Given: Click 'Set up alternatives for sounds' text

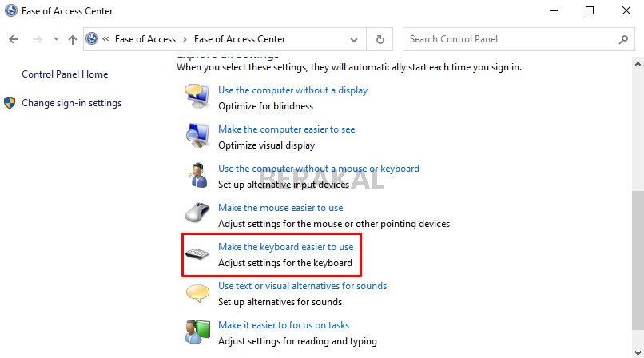Looking at the screenshot, I should [x=280, y=302].
